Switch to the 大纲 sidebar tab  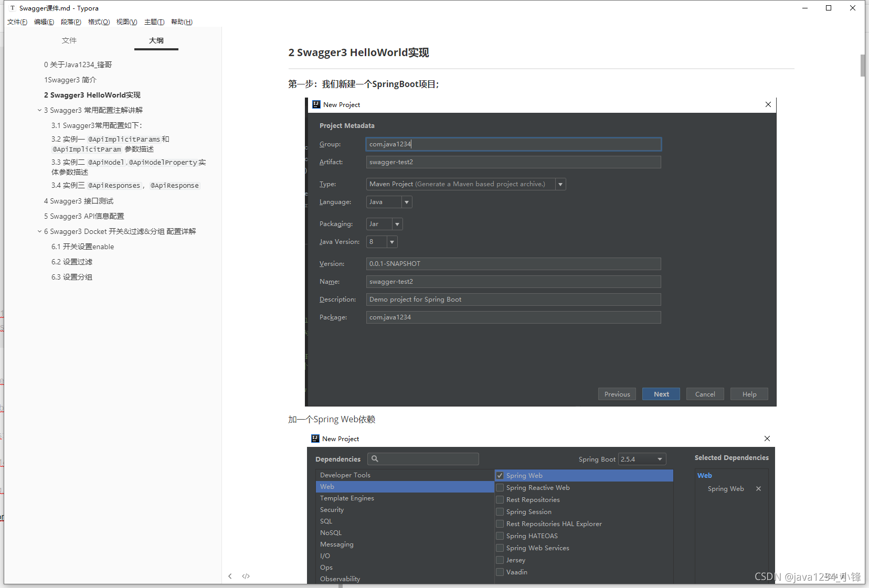click(x=156, y=40)
